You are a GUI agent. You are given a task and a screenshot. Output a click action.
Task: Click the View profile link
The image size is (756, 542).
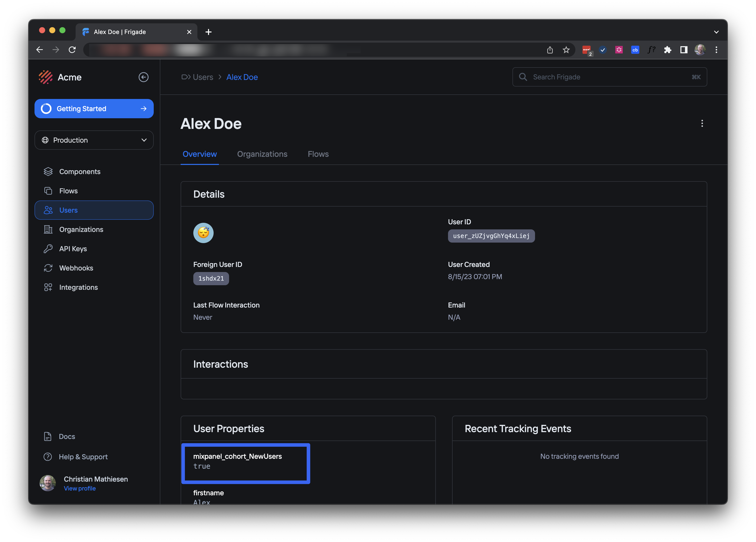tap(79, 488)
